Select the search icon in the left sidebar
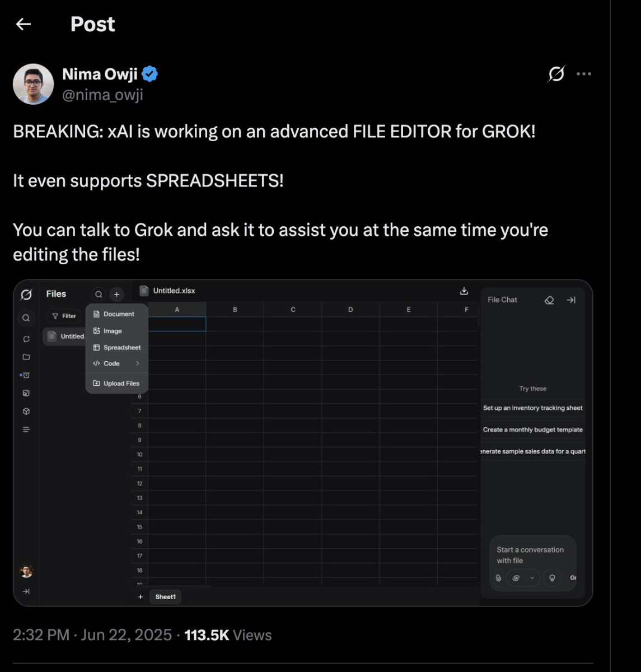 tap(26, 318)
